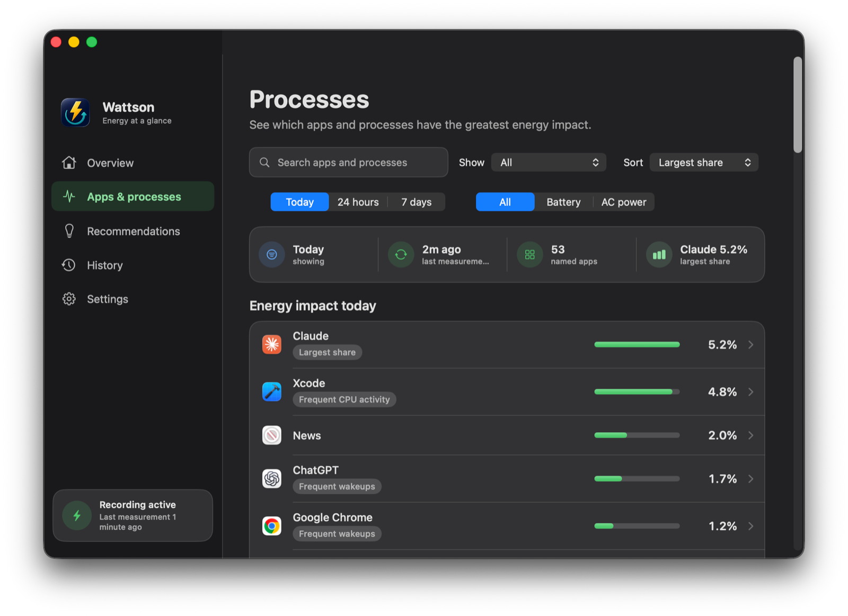The height and width of the screenshot is (616, 848).
Task: Click Claude's energy share bar
Action: [637, 345]
